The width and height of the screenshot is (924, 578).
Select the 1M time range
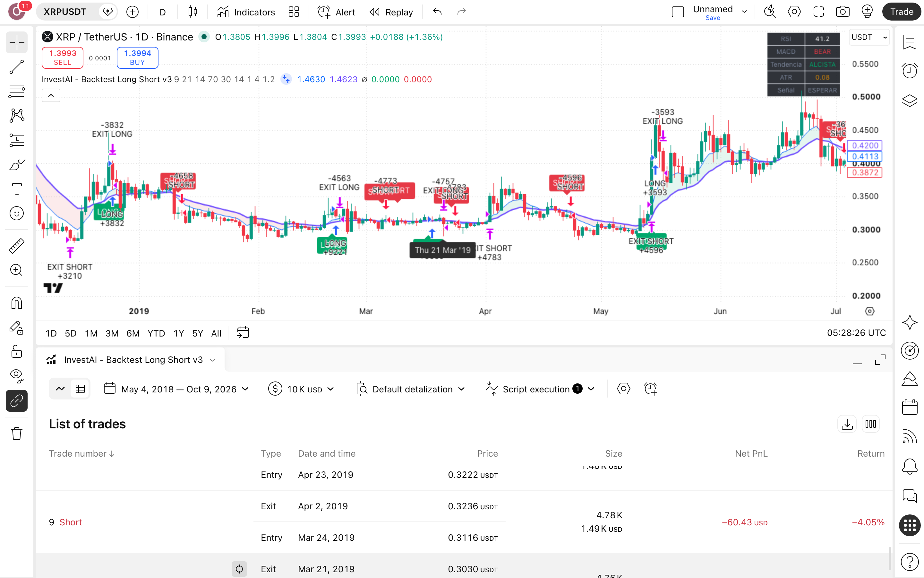tap(91, 333)
